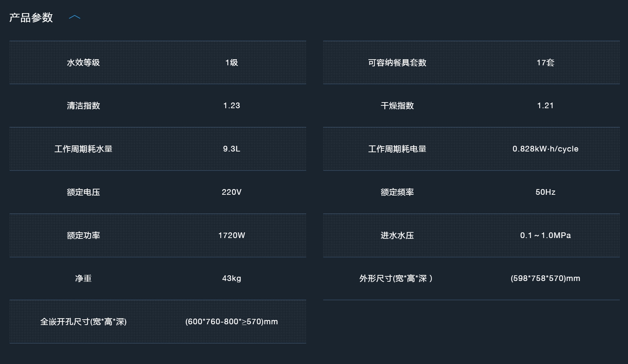Select the 9.3L water consumption value
Viewport: 628px width, 364px height.
(232, 149)
